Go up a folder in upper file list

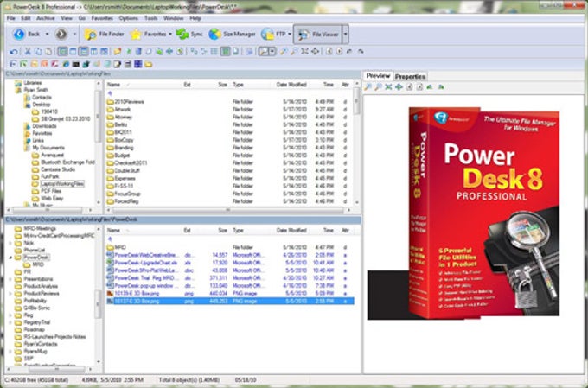[110, 93]
